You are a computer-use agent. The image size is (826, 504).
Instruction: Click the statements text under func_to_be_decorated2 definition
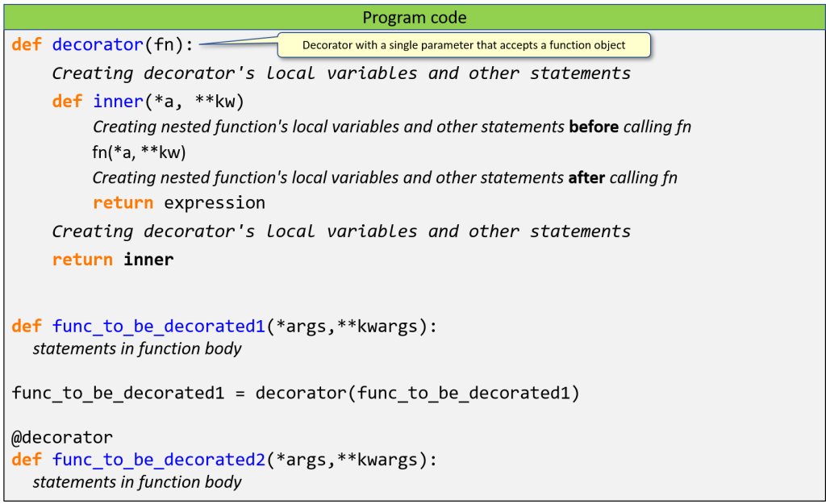point(137,482)
